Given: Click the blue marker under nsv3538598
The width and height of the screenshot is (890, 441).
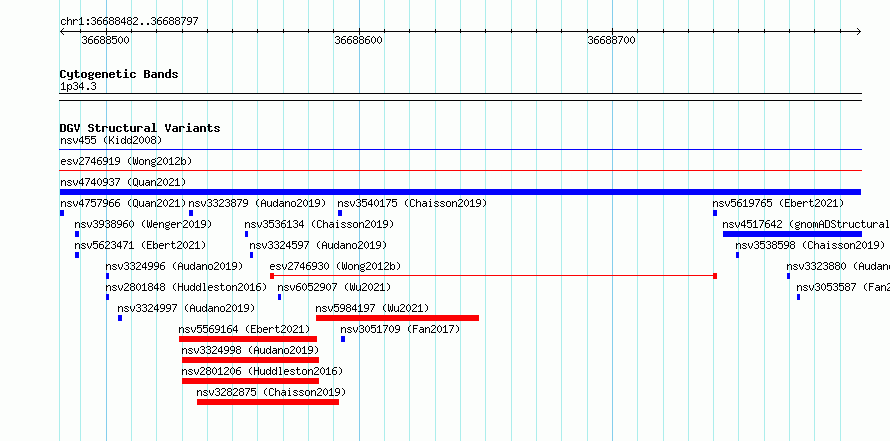Looking at the screenshot, I should tap(737, 255).
